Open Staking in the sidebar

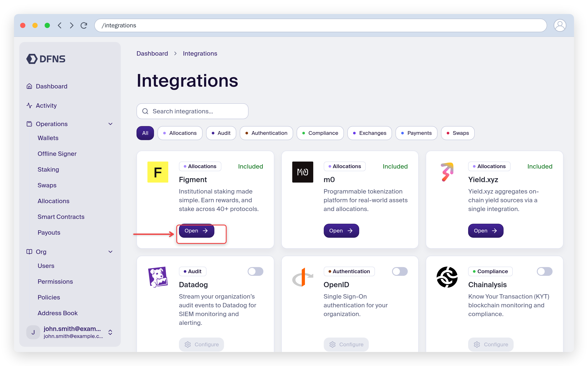(x=48, y=169)
